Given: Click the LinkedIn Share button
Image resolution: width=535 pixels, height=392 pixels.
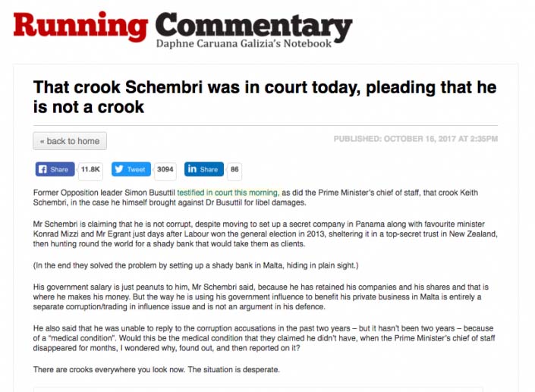Looking at the screenshot, I should 204,169.
